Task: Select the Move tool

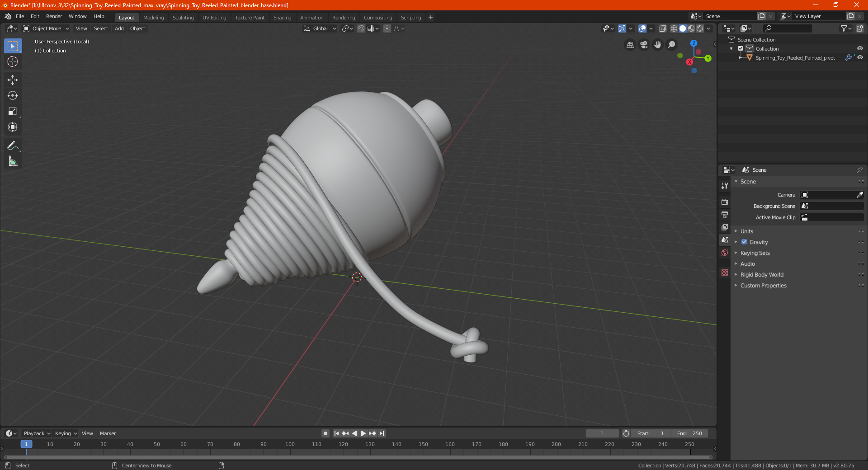Action: [x=13, y=80]
